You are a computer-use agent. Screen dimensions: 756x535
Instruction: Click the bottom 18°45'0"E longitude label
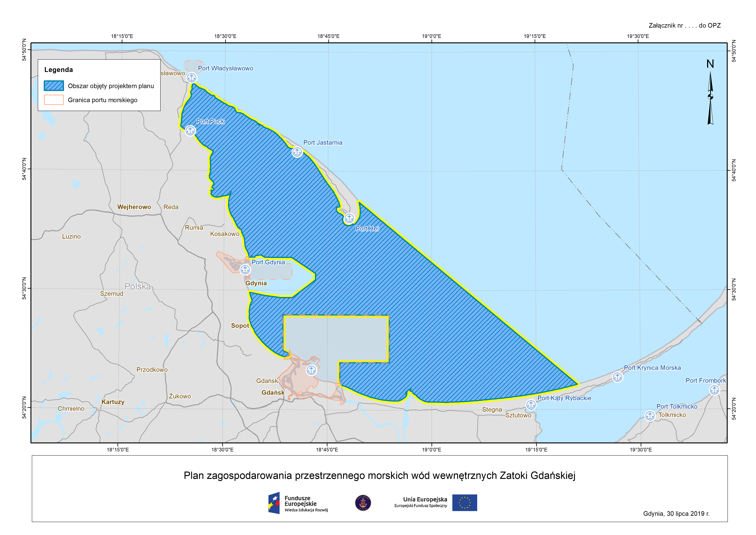327,450
